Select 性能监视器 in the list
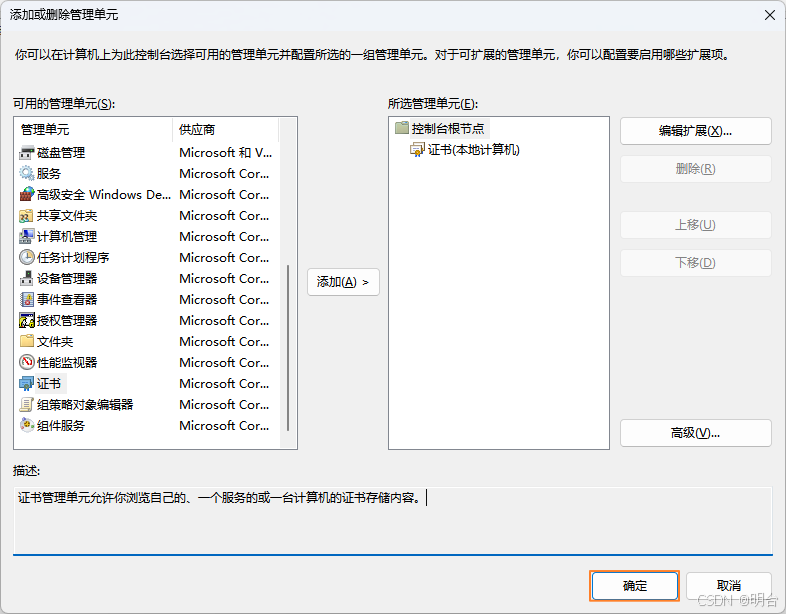This screenshot has width=786, height=614. click(67, 362)
